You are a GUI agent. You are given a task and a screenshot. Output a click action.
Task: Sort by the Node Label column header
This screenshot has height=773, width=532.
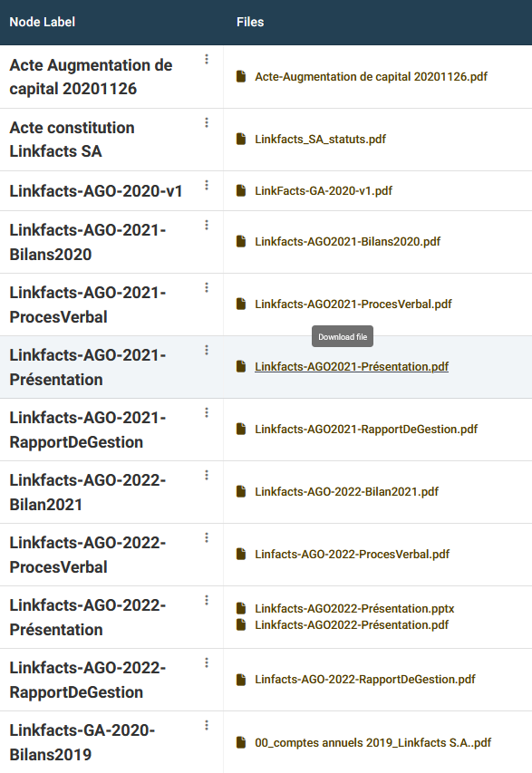click(x=43, y=22)
